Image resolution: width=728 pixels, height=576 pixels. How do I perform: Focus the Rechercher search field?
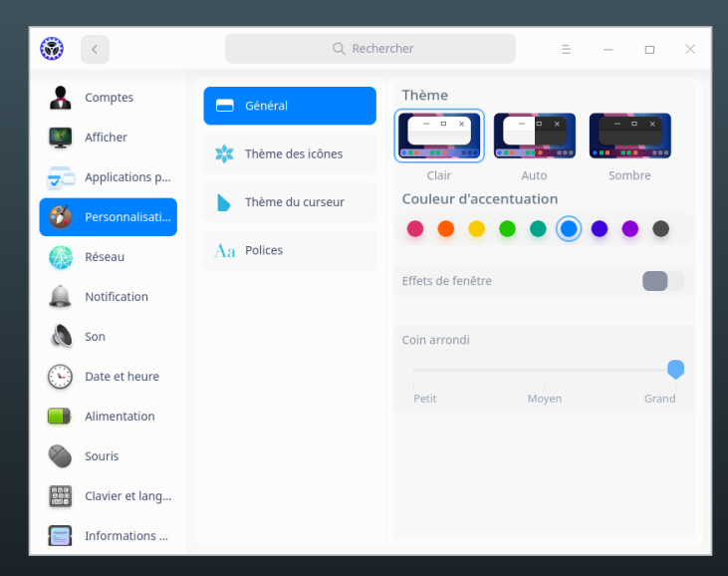coord(370,49)
